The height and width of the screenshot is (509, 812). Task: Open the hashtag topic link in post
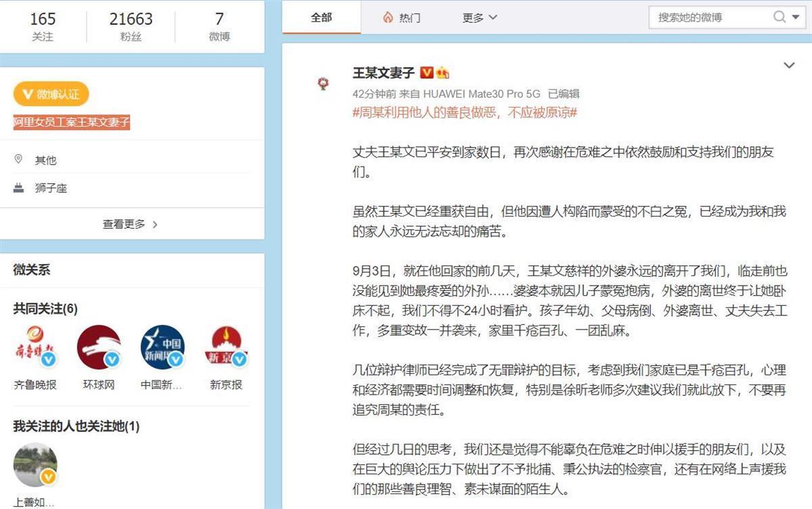click(x=464, y=112)
